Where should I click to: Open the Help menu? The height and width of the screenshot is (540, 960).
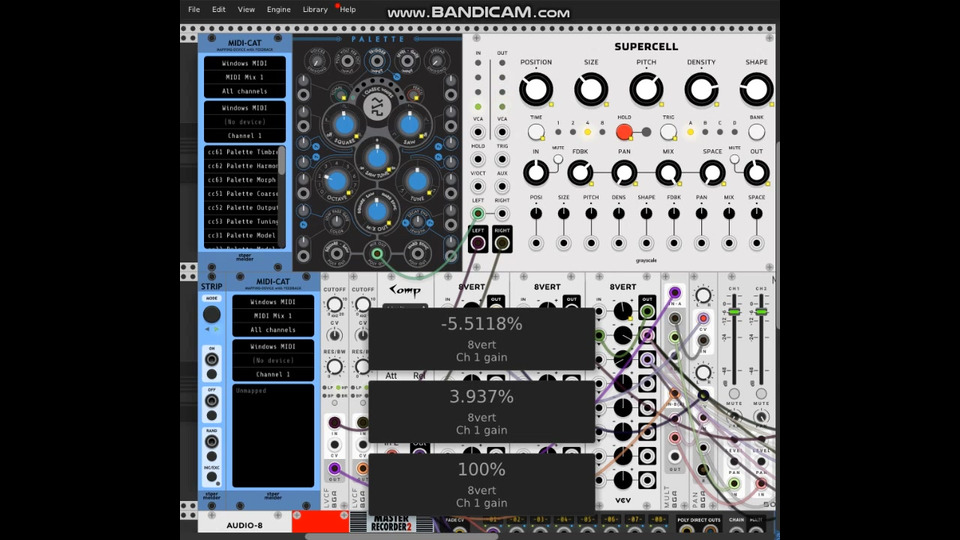[x=348, y=9]
